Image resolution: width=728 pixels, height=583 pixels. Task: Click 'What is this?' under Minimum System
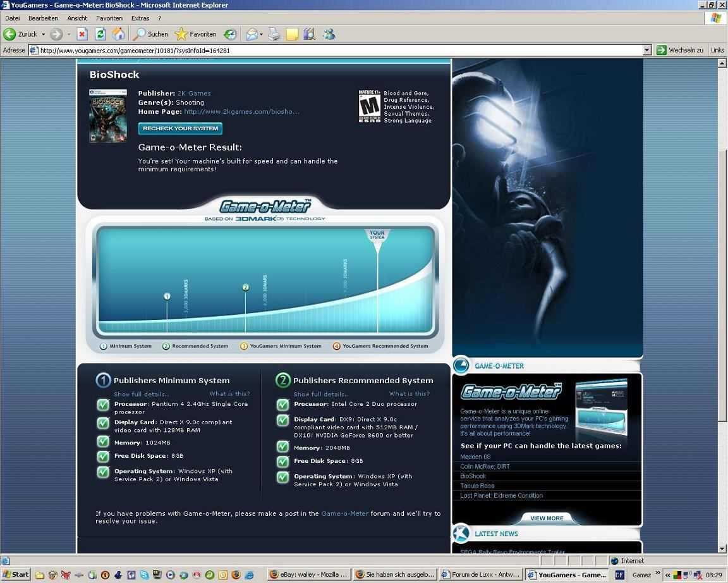[x=229, y=393]
